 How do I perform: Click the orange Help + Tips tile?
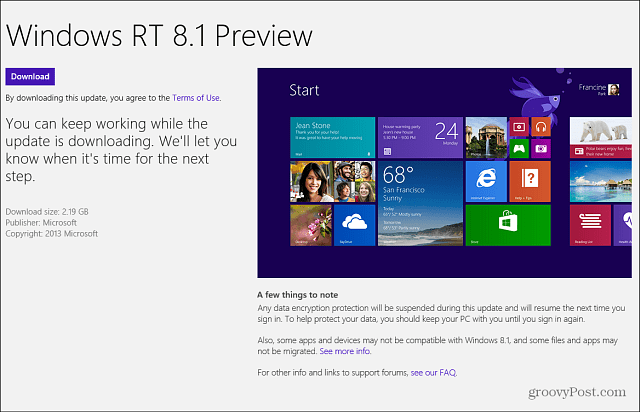530,181
